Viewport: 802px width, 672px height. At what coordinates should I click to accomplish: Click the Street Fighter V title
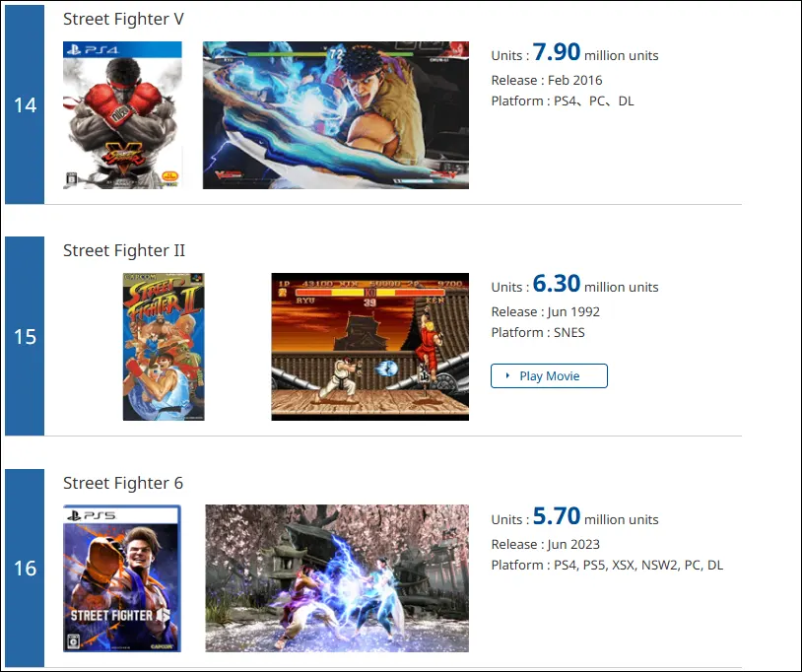tap(123, 19)
